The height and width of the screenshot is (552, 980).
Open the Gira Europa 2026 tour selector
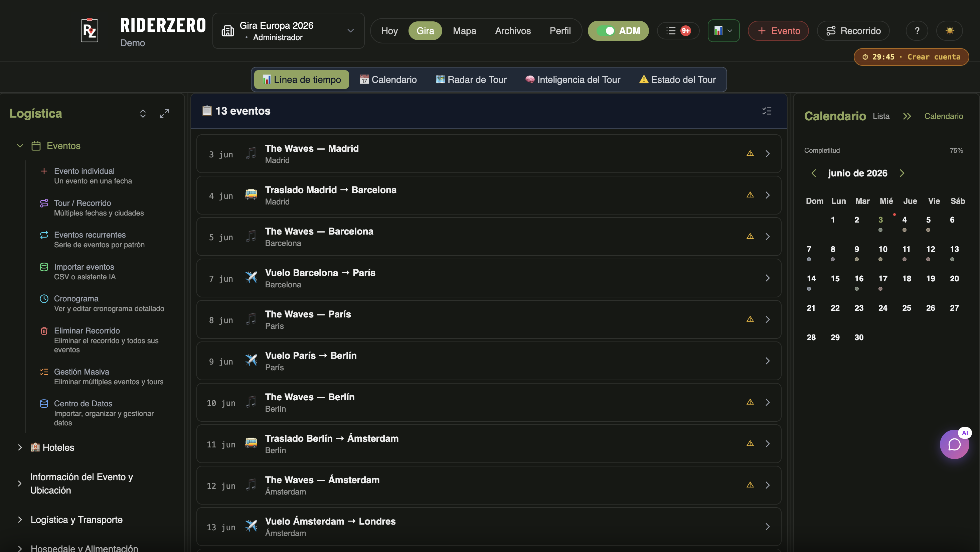tap(288, 31)
